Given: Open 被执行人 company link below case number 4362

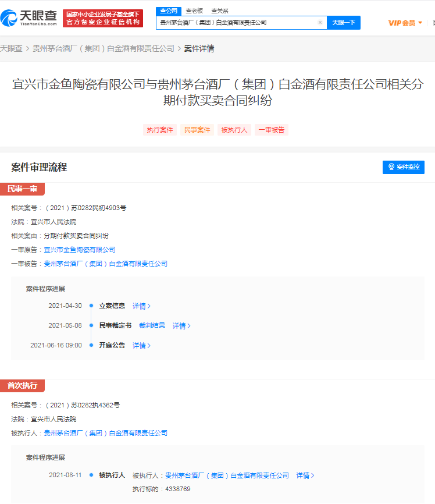Looking at the screenshot, I should click(106, 433).
